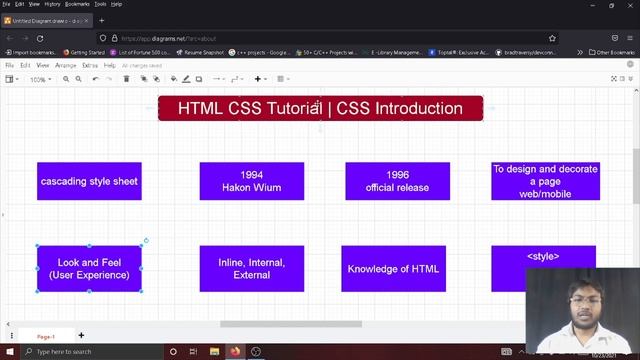Toggle the Format panel icon
This screenshot has height=360, width=640.
[x=622, y=79]
